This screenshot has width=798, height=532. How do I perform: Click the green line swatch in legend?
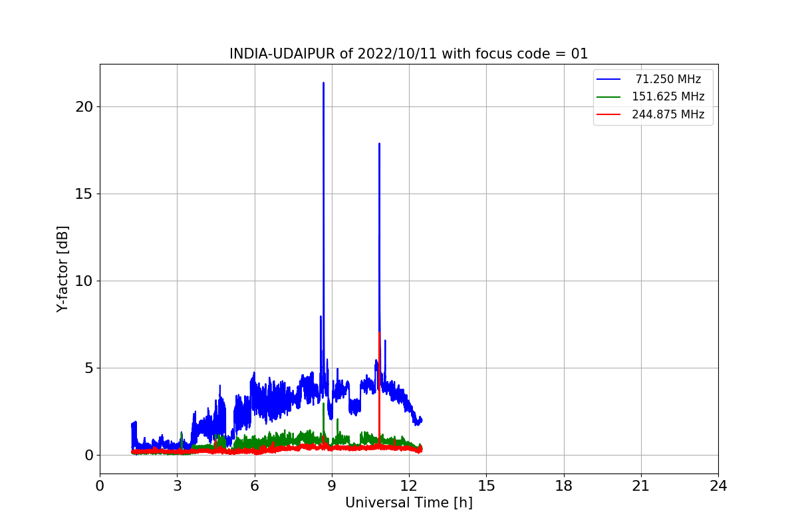(608, 96)
